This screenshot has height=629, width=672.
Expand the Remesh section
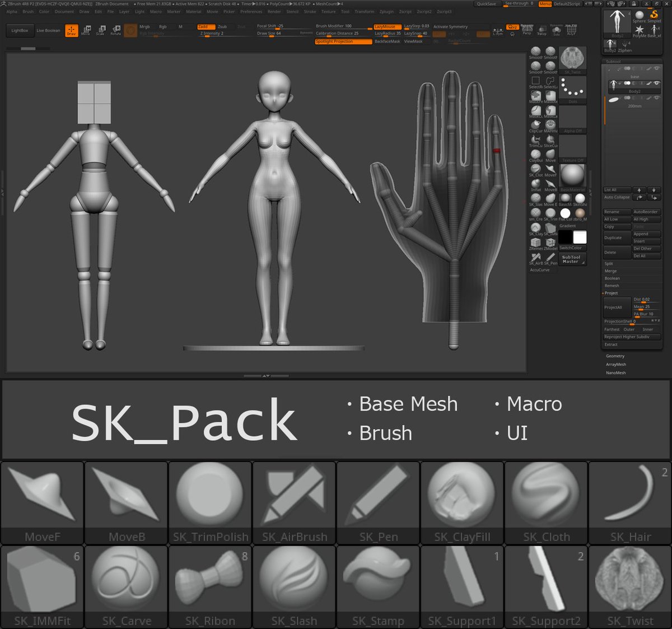(612, 286)
